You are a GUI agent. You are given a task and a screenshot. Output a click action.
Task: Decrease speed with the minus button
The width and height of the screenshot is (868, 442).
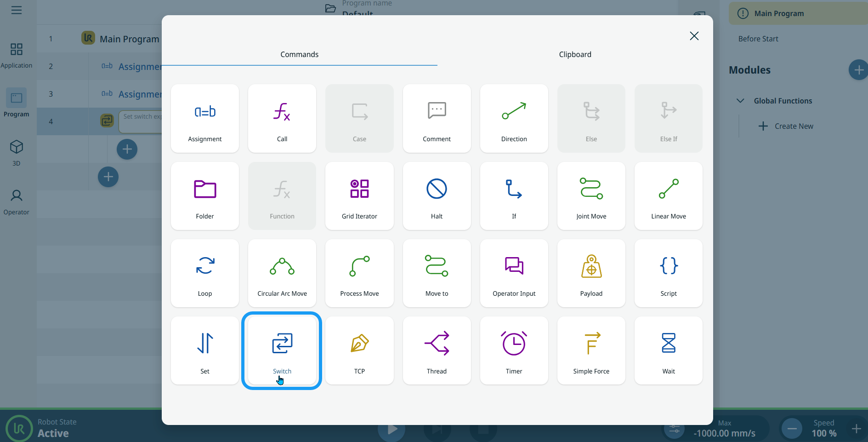click(792, 429)
